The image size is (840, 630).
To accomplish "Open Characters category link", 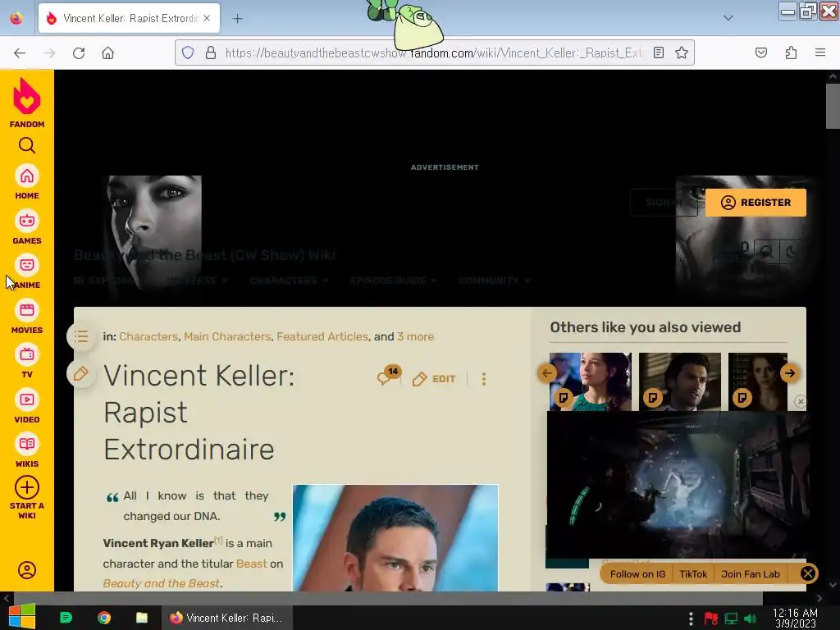I will [148, 336].
